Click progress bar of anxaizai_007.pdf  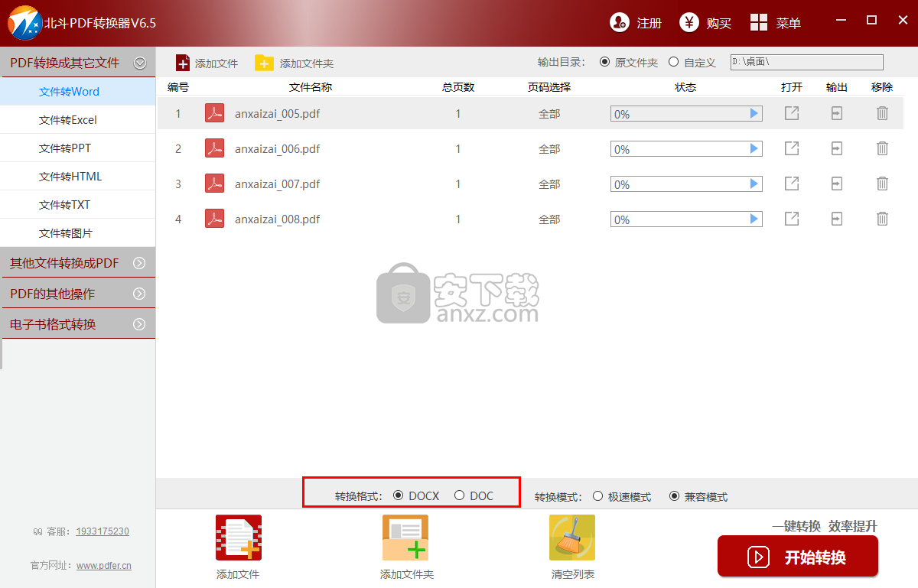[686, 184]
